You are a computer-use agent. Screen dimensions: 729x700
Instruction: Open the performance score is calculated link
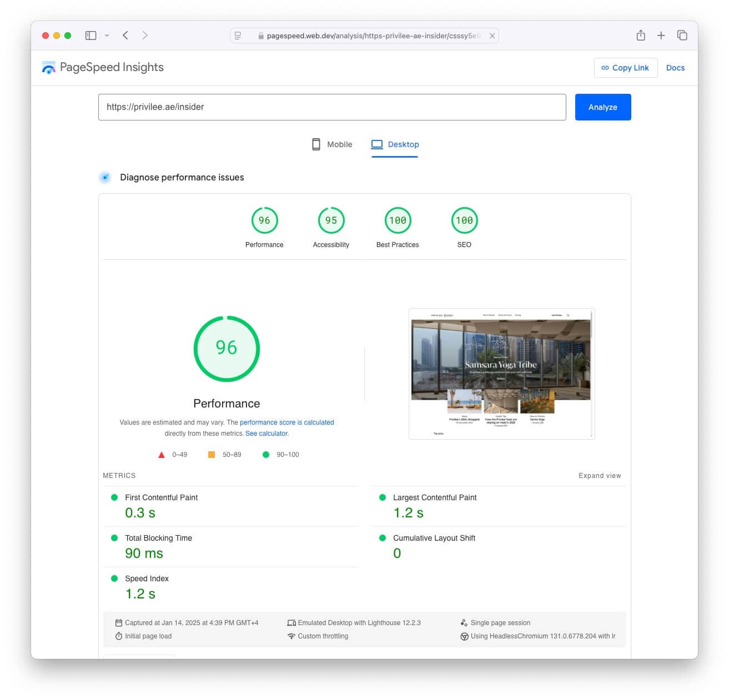point(287,422)
